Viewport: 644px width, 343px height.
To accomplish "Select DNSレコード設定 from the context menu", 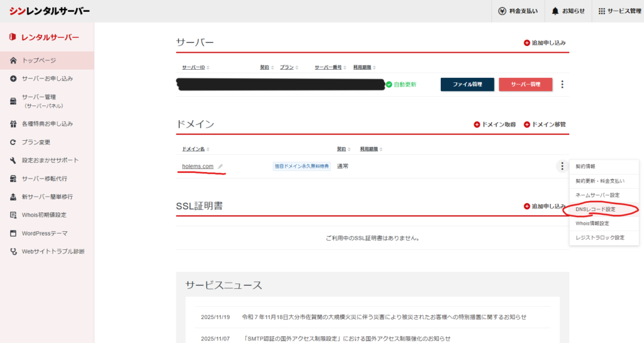I will (597, 209).
